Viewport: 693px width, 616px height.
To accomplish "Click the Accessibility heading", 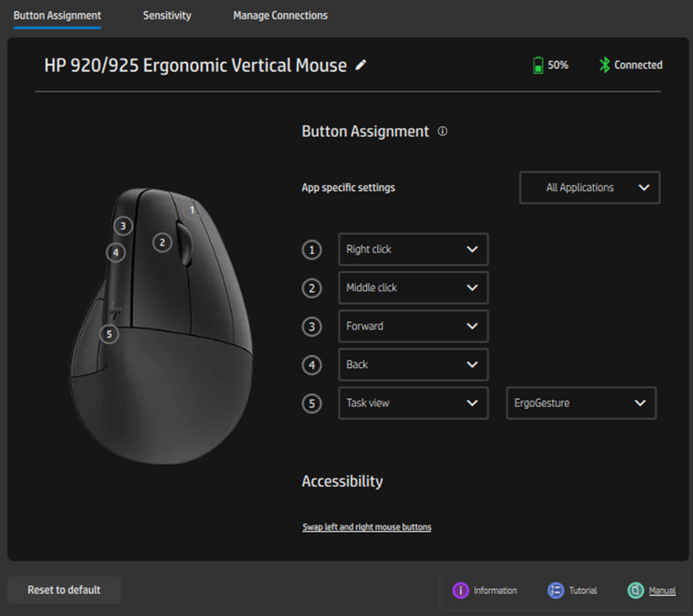I will coord(342,481).
